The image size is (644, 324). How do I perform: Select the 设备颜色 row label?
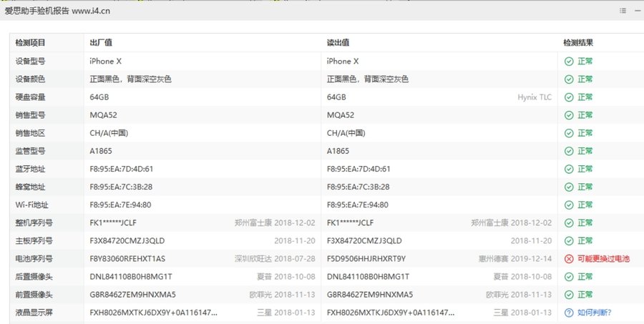click(30, 79)
